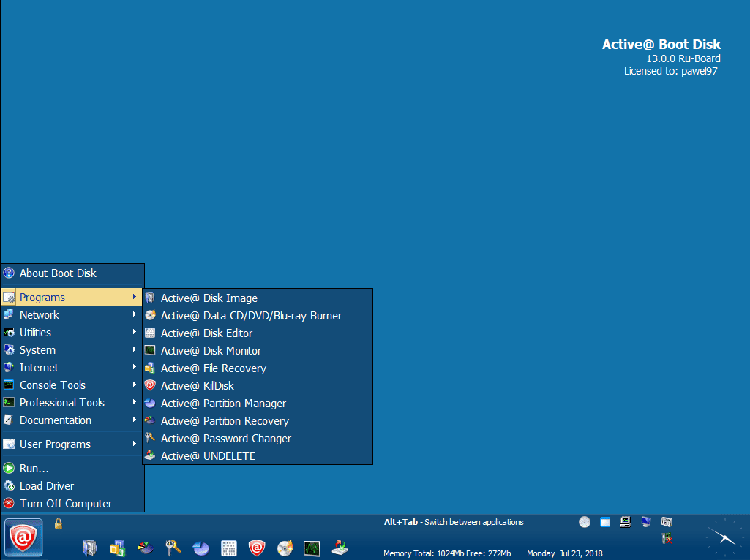Click the network disconnected tray icon
This screenshot has width=750, height=560.
(667, 539)
